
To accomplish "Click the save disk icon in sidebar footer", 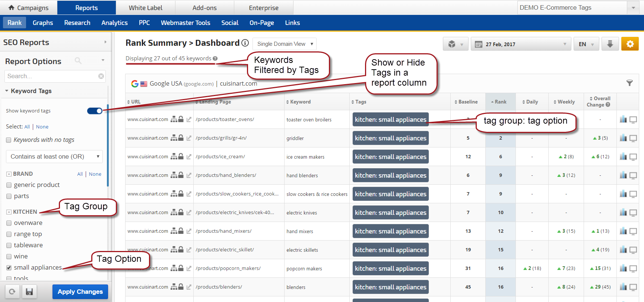I will click(x=29, y=292).
